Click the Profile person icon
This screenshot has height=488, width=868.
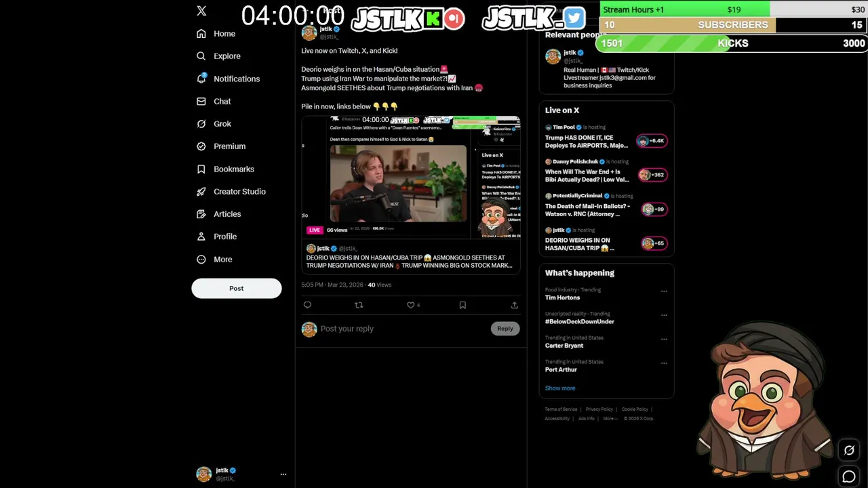pyautogui.click(x=201, y=237)
